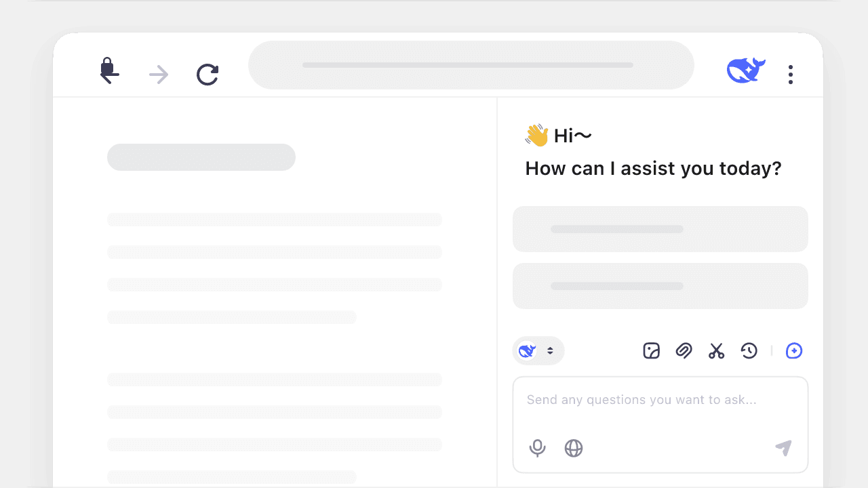
Task: Activate voice input with the microphone
Action: tap(537, 448)
